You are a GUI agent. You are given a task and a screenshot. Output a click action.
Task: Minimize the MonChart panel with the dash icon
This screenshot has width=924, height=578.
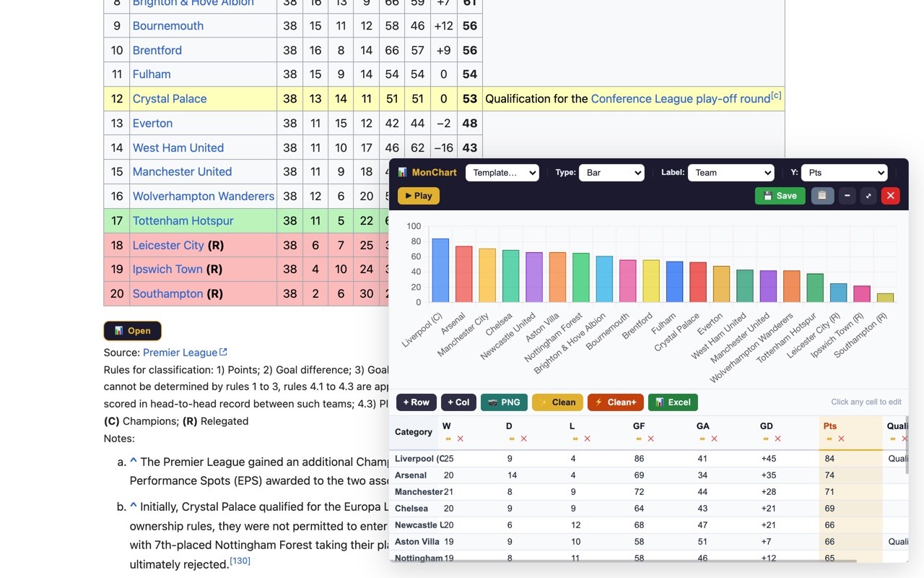[847, 196]
